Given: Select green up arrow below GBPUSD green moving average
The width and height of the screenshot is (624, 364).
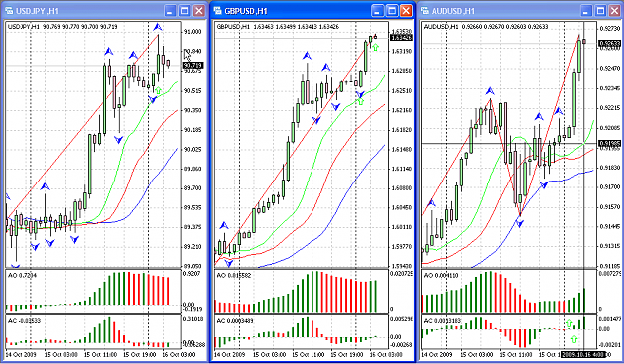Looking at the screenshot, I should point(361,101).
